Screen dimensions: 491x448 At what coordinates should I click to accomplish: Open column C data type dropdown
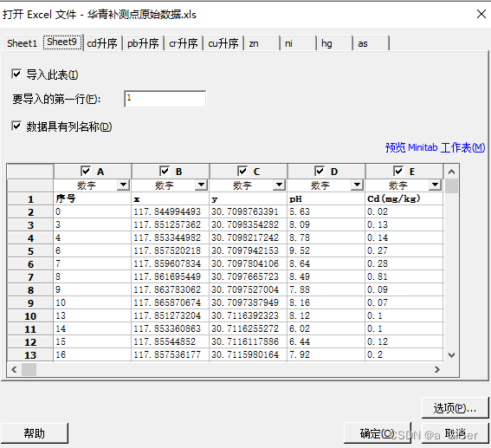[x=279, y=185]
